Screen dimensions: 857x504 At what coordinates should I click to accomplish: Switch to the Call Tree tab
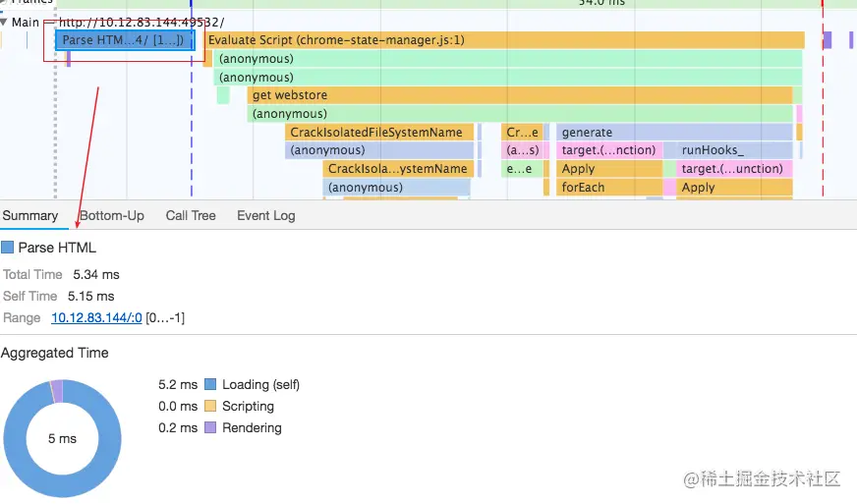[x=191, y=216]
